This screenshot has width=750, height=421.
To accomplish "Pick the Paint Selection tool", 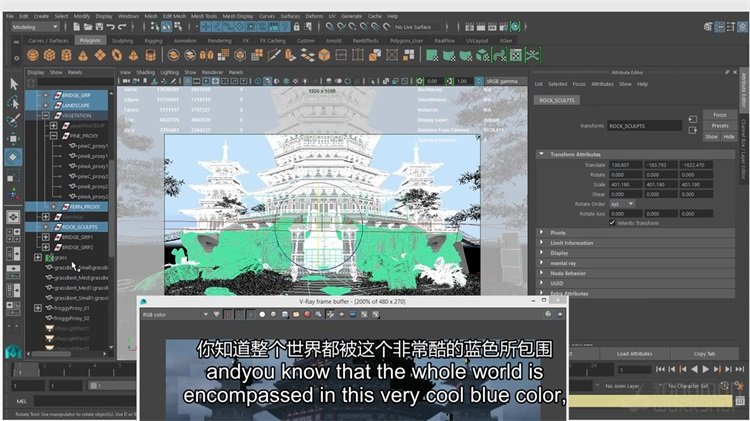I will click(13, 120).
